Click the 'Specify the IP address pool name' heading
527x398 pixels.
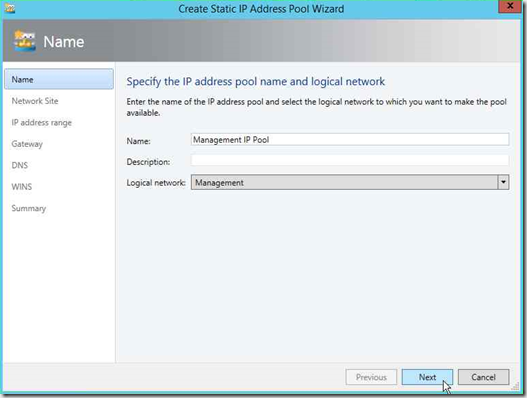point(255,82)
